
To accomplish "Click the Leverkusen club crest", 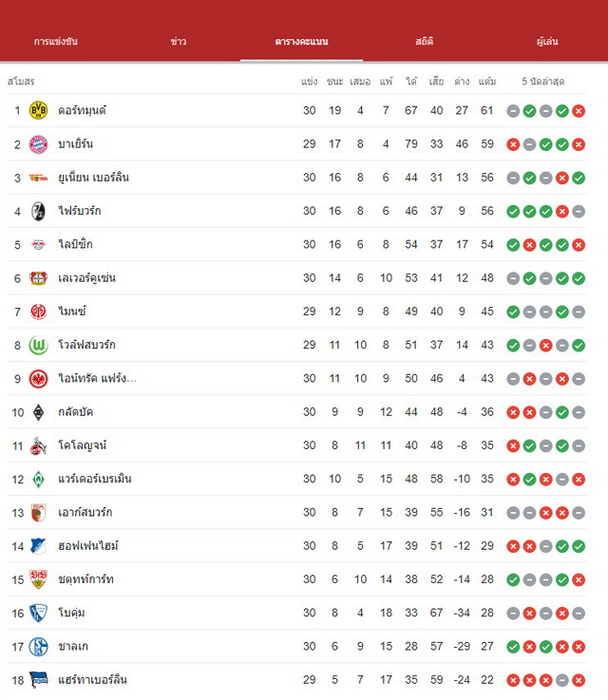I will (38, 278).
